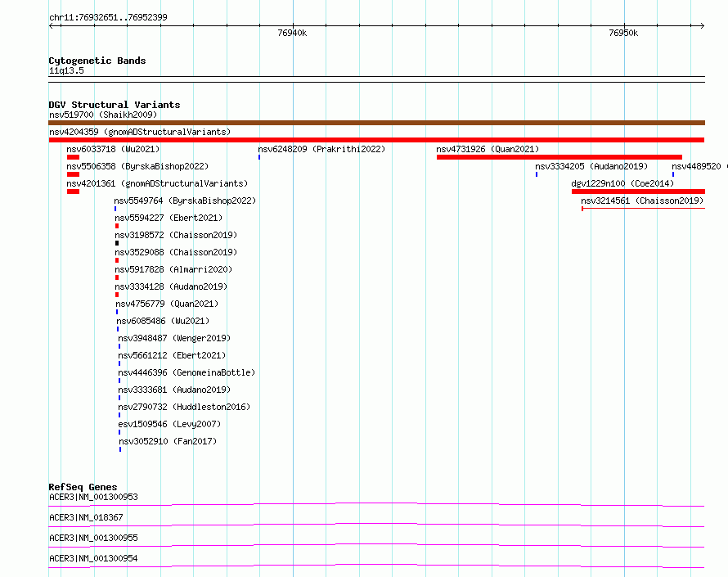
Task: Open nsv4731926 (Quan2021) variant label
Action: [x=488, y=149]
